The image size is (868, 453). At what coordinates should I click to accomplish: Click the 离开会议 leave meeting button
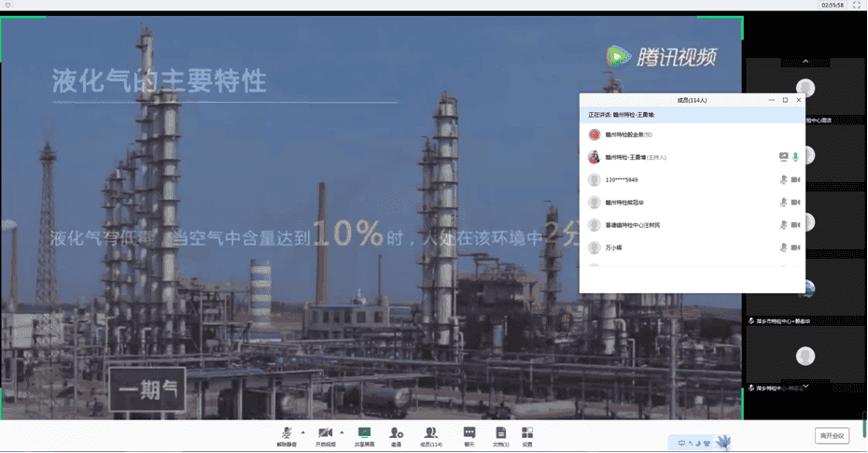(832, 436)
